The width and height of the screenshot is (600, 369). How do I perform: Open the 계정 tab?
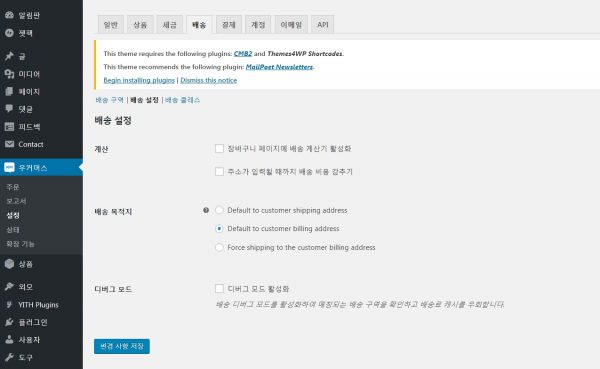pos(258,24)
